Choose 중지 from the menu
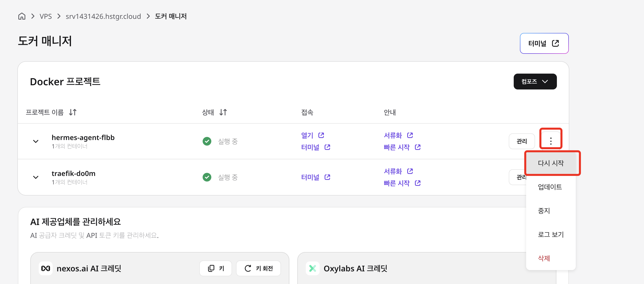Image resolution: width=644 pixels, height=284 pixels. (x=551, y=211)
